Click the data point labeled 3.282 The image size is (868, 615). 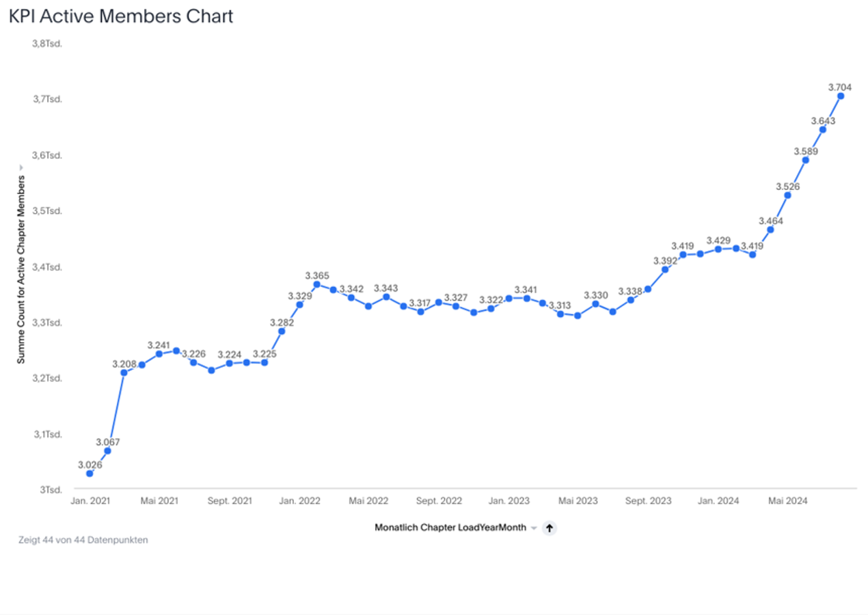tap(282, 331)
